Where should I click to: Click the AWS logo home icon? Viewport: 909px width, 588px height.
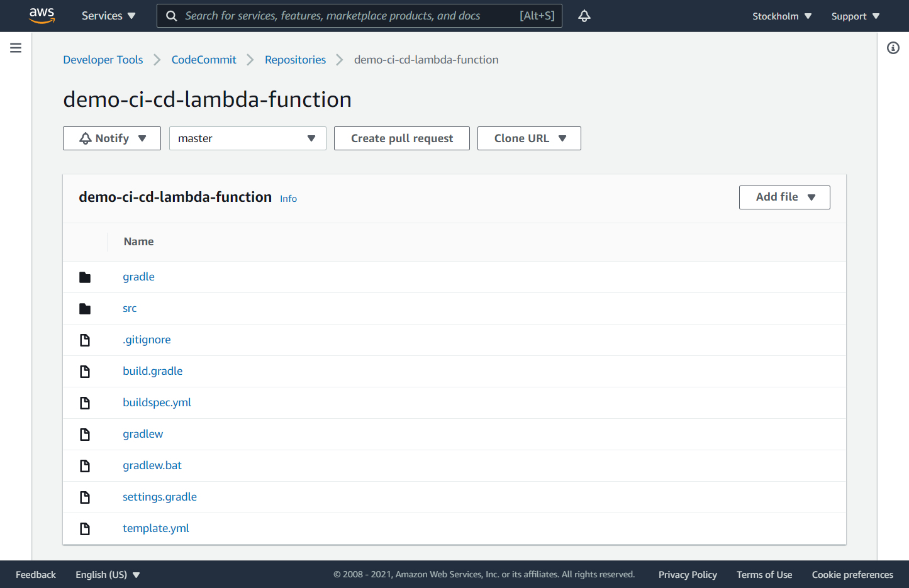coord(42,16)
